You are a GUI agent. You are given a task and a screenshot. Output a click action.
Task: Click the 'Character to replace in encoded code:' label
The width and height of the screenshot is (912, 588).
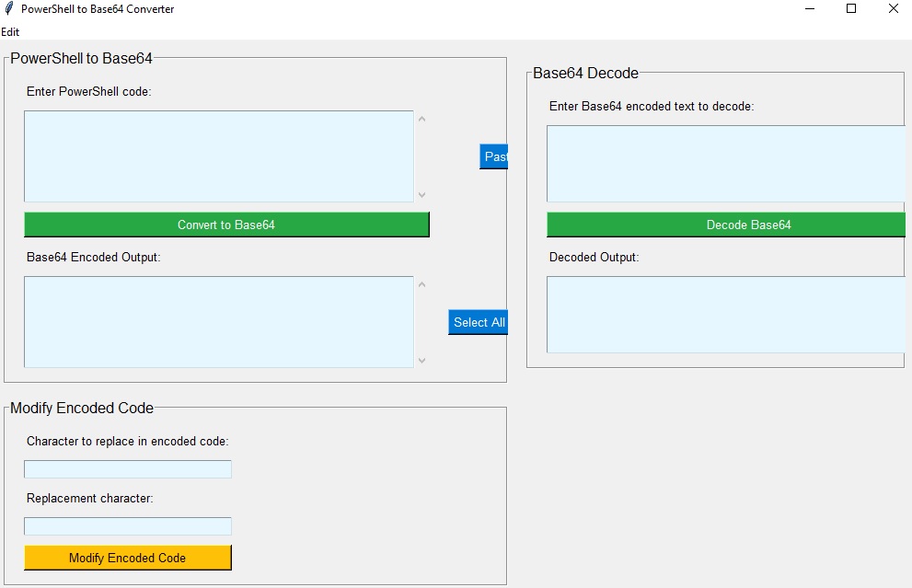[x=127, y=442]
